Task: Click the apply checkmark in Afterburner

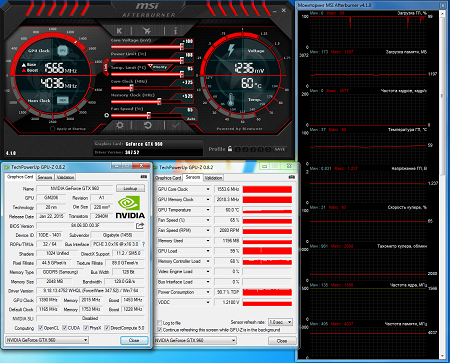Action: pos(176,125)
